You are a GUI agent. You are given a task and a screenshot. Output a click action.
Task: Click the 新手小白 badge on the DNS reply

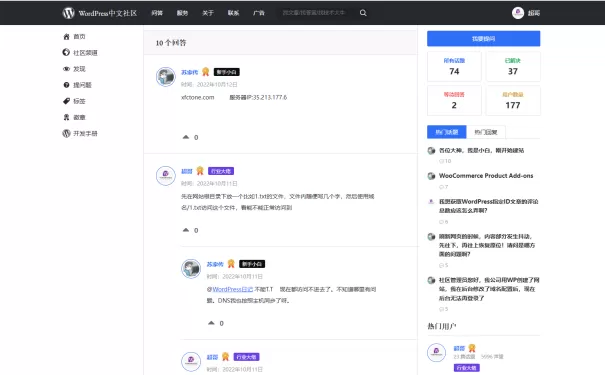(x=252, y=264)
